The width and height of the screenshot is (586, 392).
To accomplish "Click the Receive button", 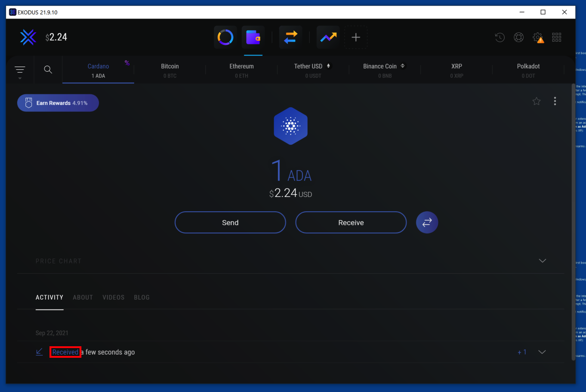I will pyautogui.click(x=351, y=222).
